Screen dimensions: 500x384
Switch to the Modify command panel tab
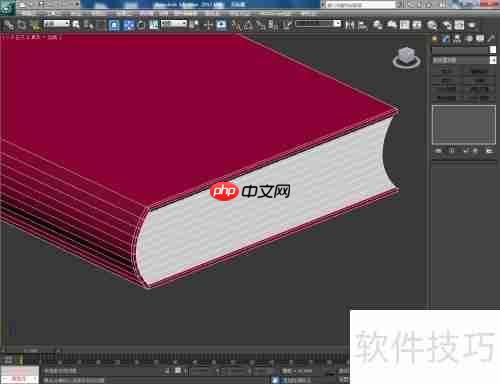[446, 39]
